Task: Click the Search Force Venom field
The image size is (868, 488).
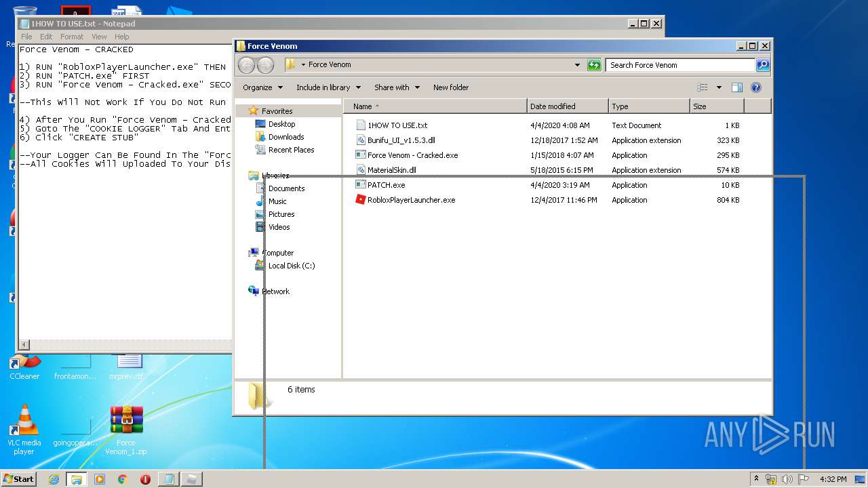Action: pos(680,65)
